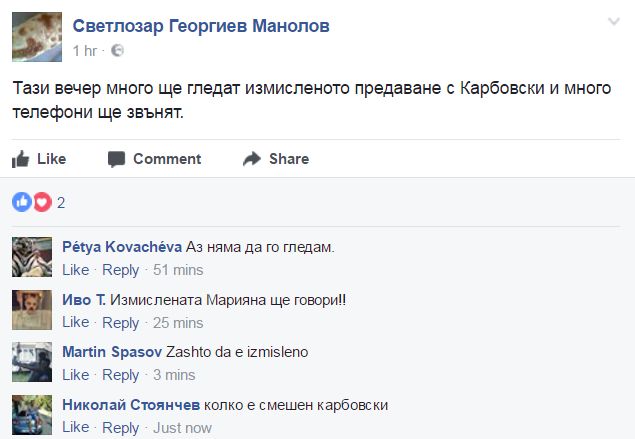Reply to Иво Т.'s comment

121,323
